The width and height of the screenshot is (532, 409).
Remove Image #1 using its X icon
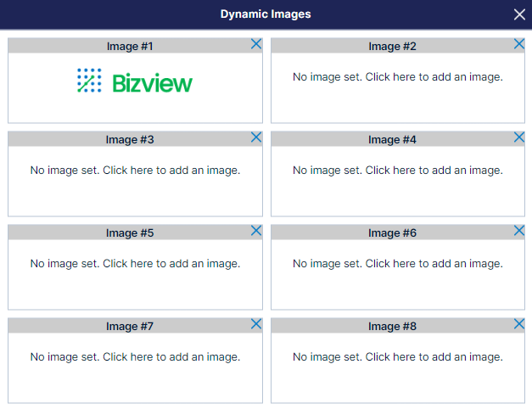[256, 44]
